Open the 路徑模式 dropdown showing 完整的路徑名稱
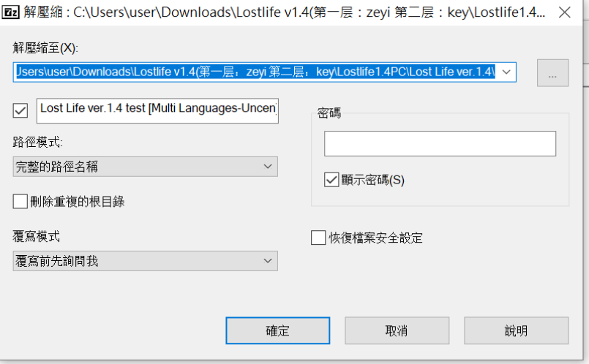This screenshot has width=589, height=364. (x=145, y=167)
